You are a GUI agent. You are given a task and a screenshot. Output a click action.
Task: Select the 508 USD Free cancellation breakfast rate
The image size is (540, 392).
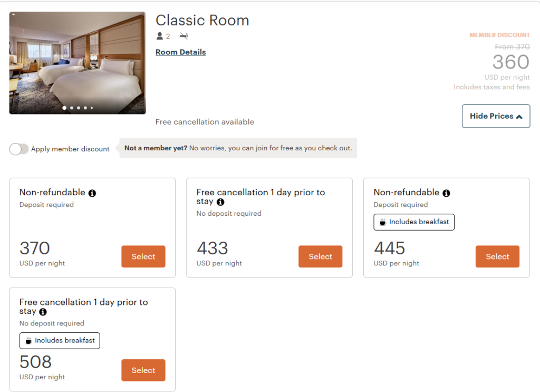click(143, 370)
